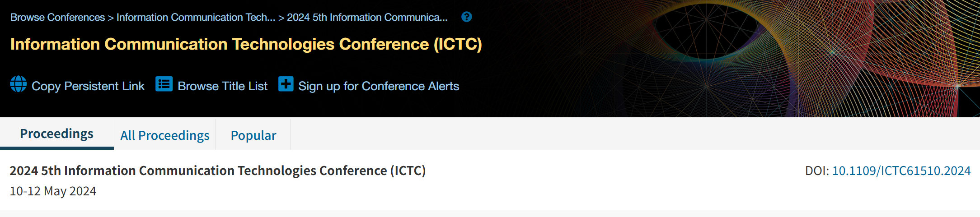980x217 pixels.
Task: Open the Information Communication Tech... breadcrumb
Action: pos(196,17)
